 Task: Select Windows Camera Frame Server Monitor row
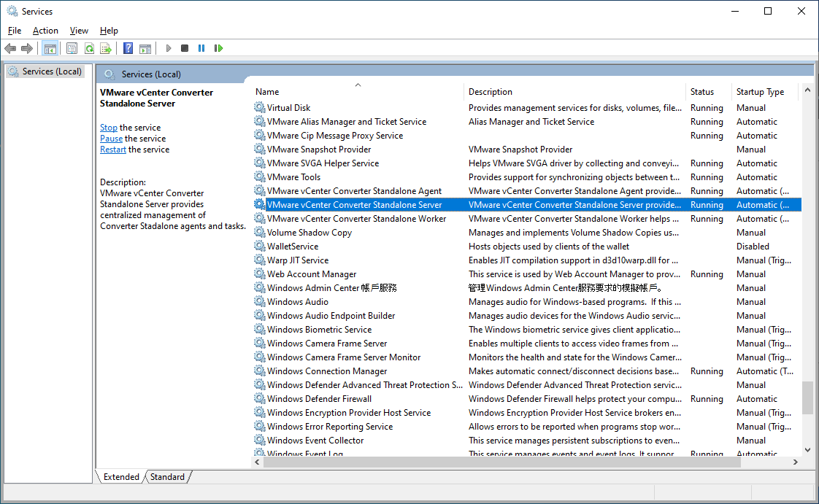tap(526, 357)
